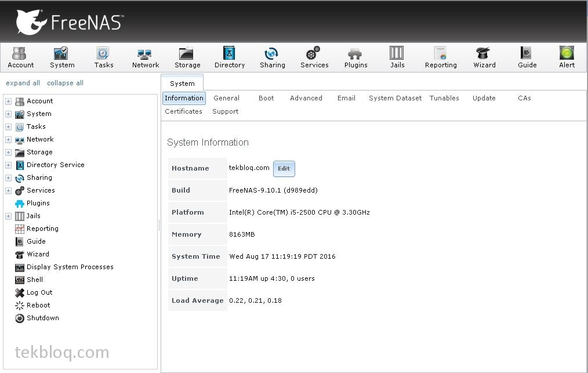Check the green Alert indicator
588x373 pixels.
coord(567,57)
